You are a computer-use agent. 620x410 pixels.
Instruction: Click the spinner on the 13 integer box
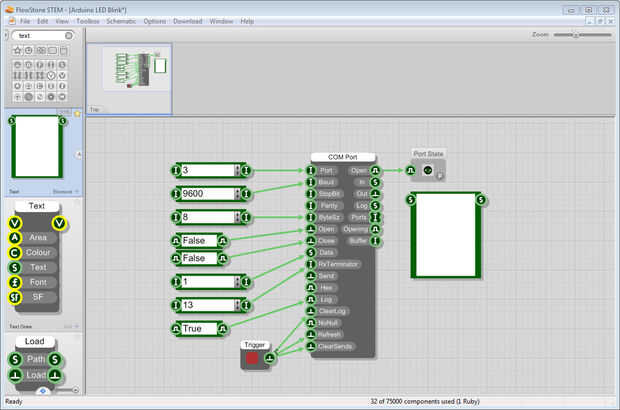point(238,305)
